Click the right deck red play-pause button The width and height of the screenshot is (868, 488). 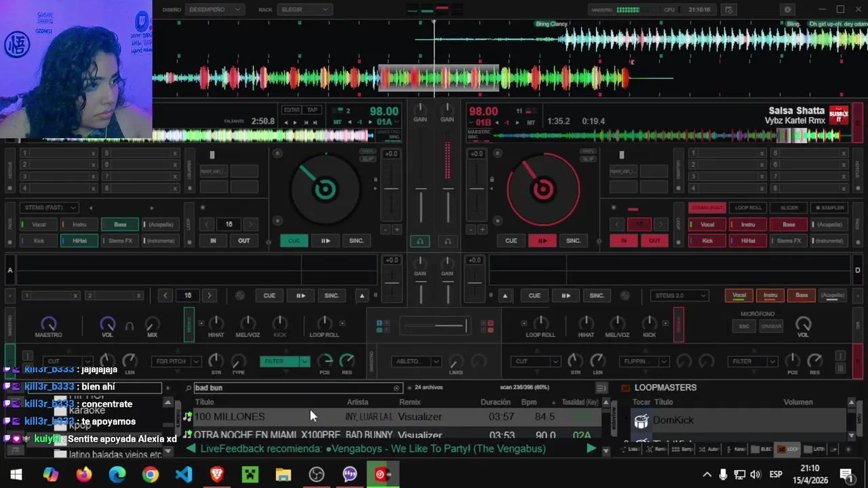[542, 241]
